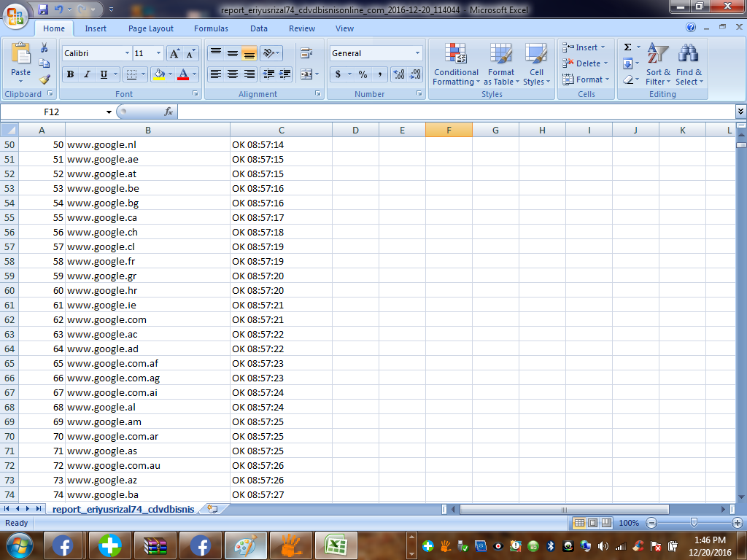
Task: Toggle Center alignment
Action: tap(233, 74)
